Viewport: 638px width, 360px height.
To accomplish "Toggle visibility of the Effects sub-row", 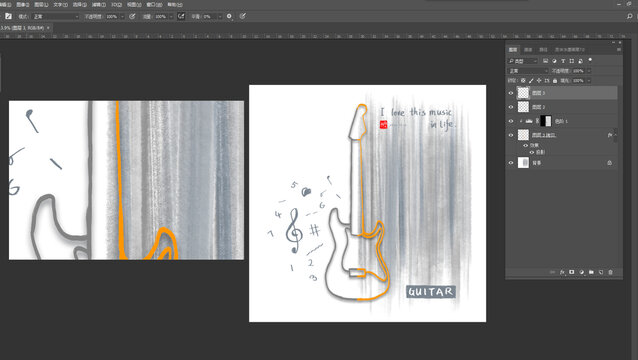I will [x=525, y=145].
